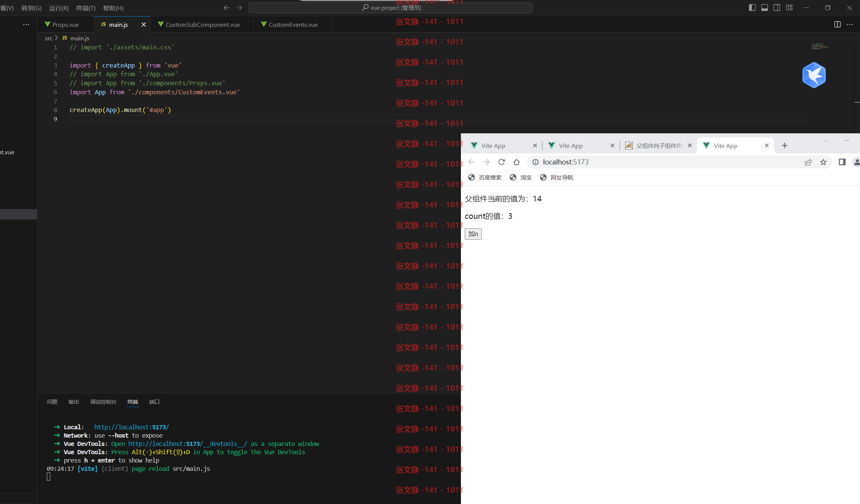Click the vue-project command center search
Screen dimensions: 860x504
pyautogui.click(x=391, y=8)
